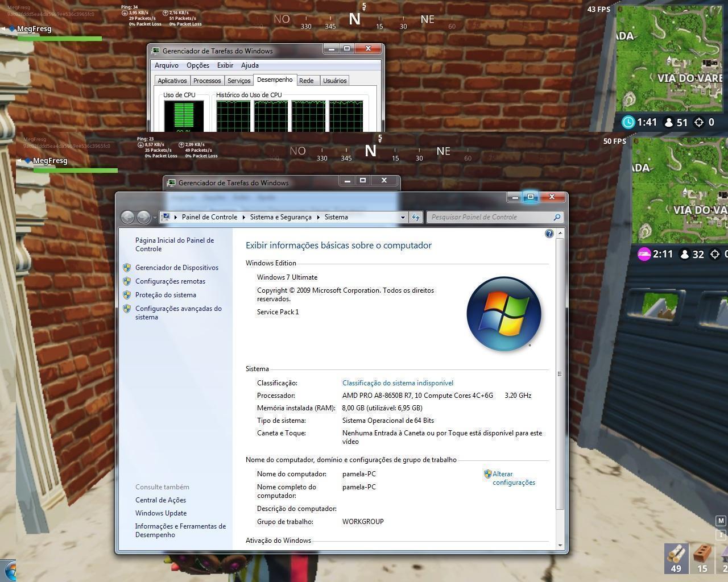Click Sistema e Segurança in breadcrumb

(280, 217)
